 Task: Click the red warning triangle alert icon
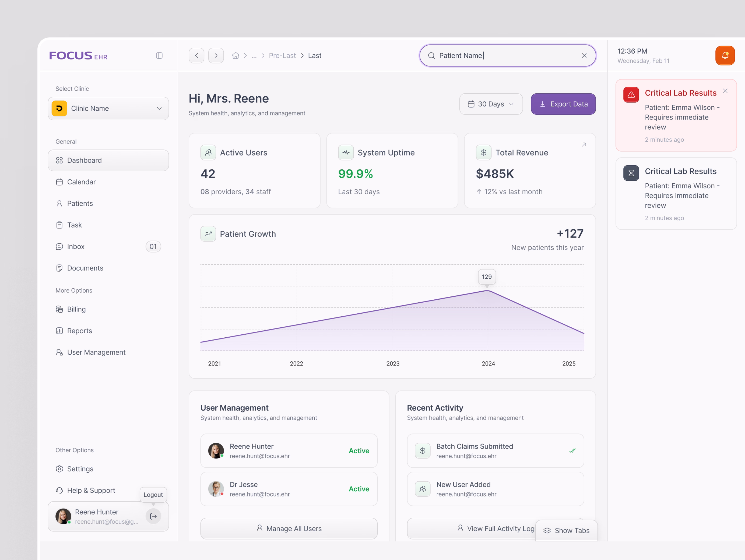(631, 95)
